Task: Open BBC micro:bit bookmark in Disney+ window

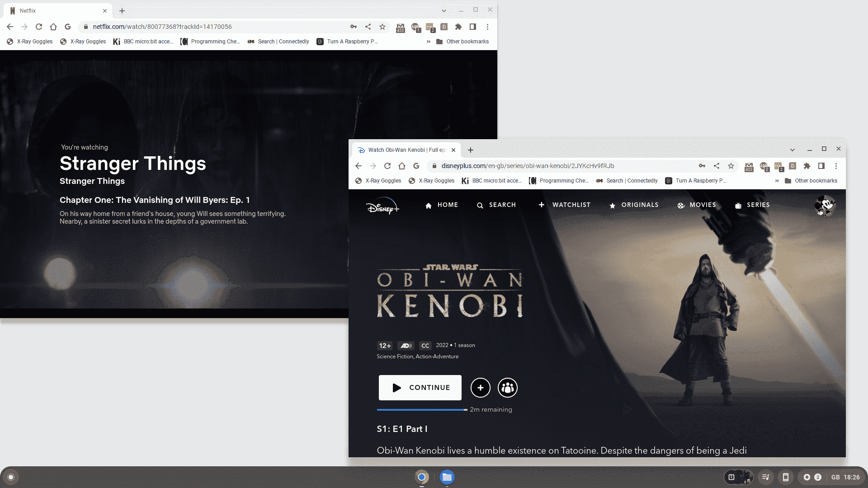Action: pyautogui.click(x=491, y=181)
